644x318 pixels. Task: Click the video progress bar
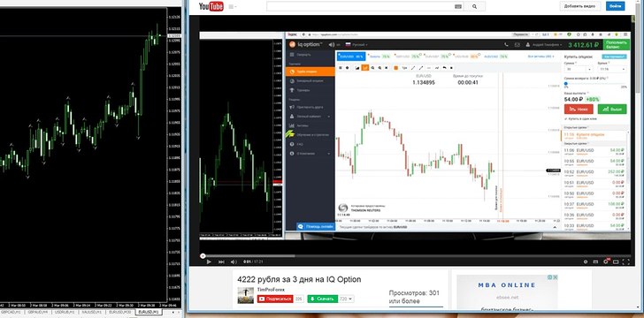point(415,255)
